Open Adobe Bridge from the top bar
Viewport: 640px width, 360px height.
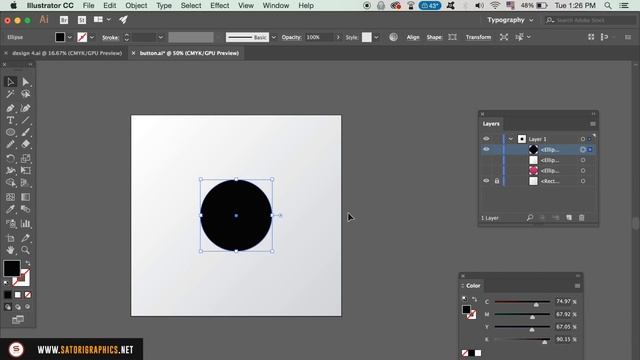(x=64, y=20)
